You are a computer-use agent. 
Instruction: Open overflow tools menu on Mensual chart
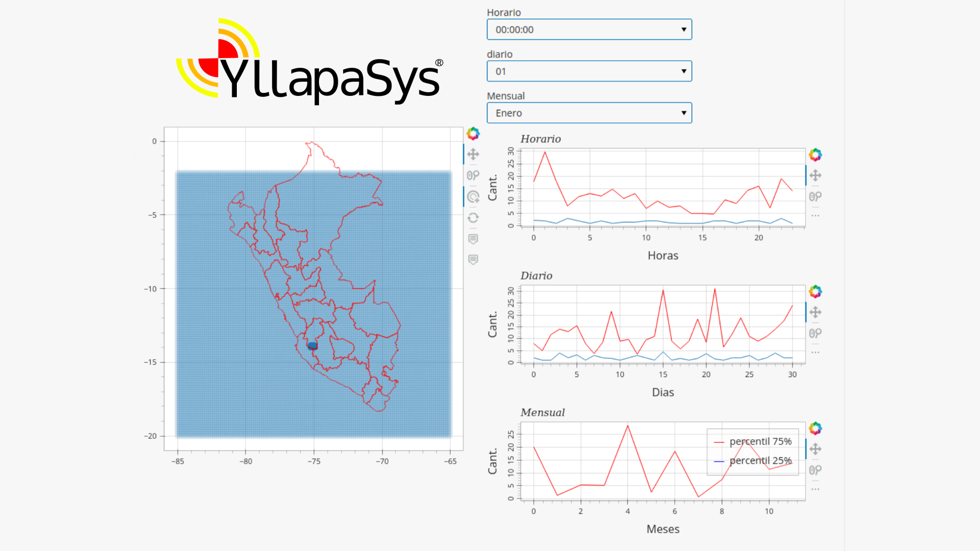815,489
